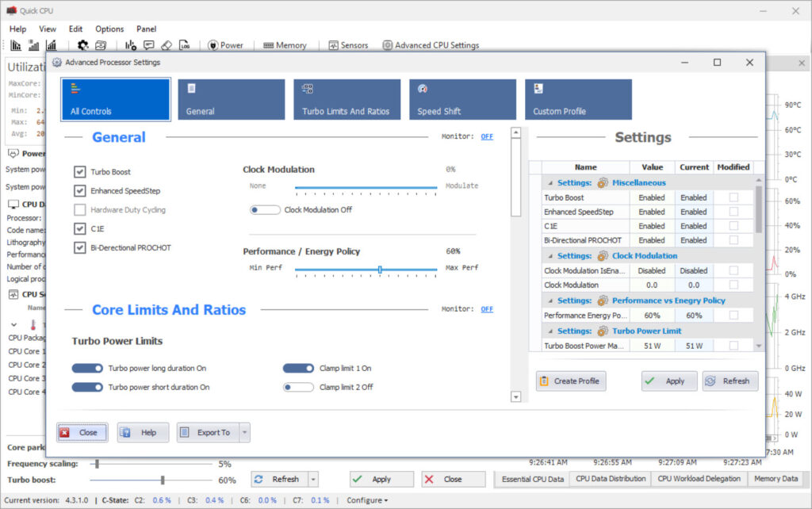Click Refresh in the Settings panel
Viewport: 812px width, 509px height.
click(x=730, y=381)
